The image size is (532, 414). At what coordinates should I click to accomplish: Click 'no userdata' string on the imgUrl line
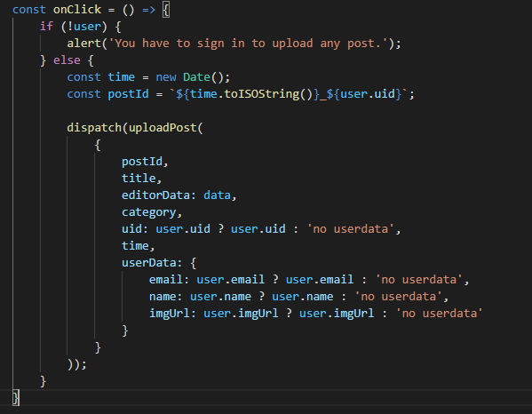[x=439, y=314]
